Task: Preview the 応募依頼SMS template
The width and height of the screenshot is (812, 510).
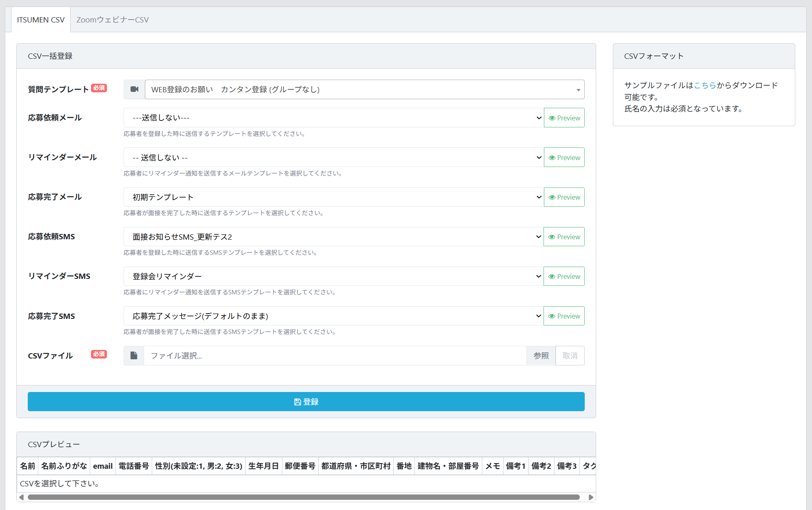Action: pyautogui.click(x=564, y=237)
